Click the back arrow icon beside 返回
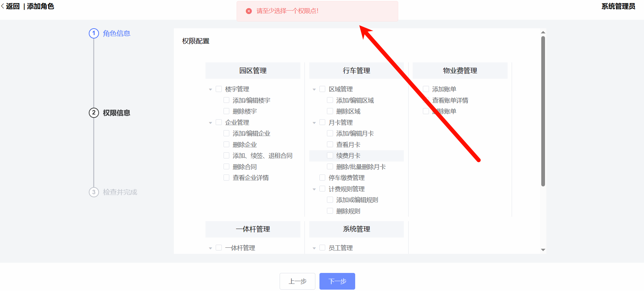This screenshot has height=291, width=644. 3,6
